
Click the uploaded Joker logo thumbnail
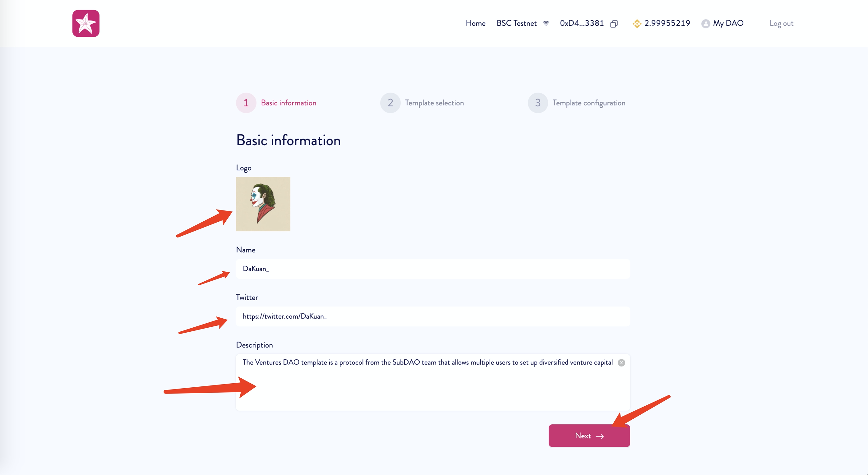pyautogui.click(x=263, y=204)
